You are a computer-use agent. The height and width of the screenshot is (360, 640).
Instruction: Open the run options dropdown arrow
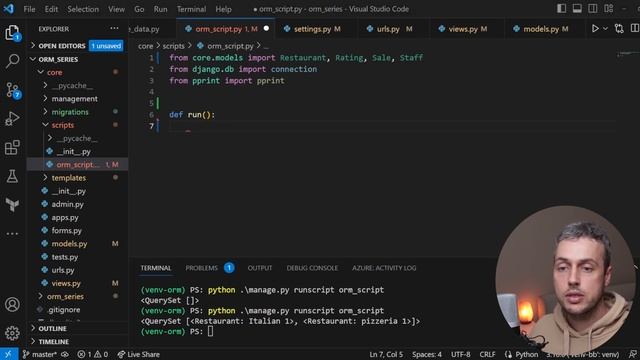(x=605, y=29)
